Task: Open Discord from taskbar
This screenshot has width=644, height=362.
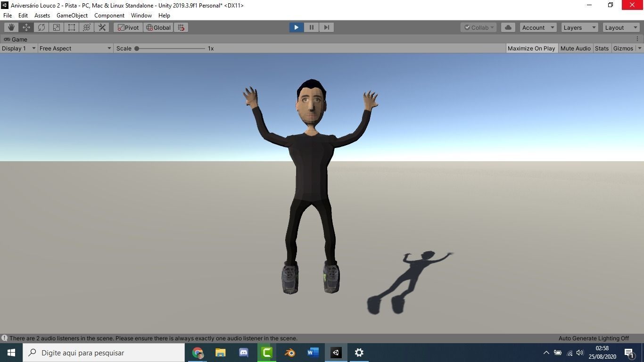Action: [244, 353]
